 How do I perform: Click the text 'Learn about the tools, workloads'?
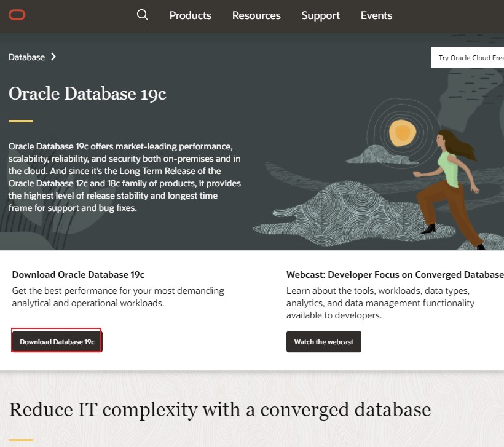380,303
